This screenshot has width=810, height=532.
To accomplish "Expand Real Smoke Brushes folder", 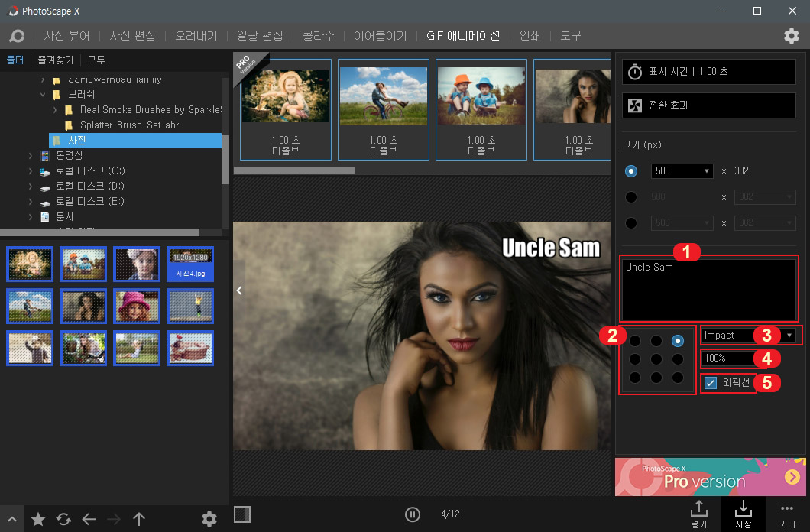I will pos(55,110).
